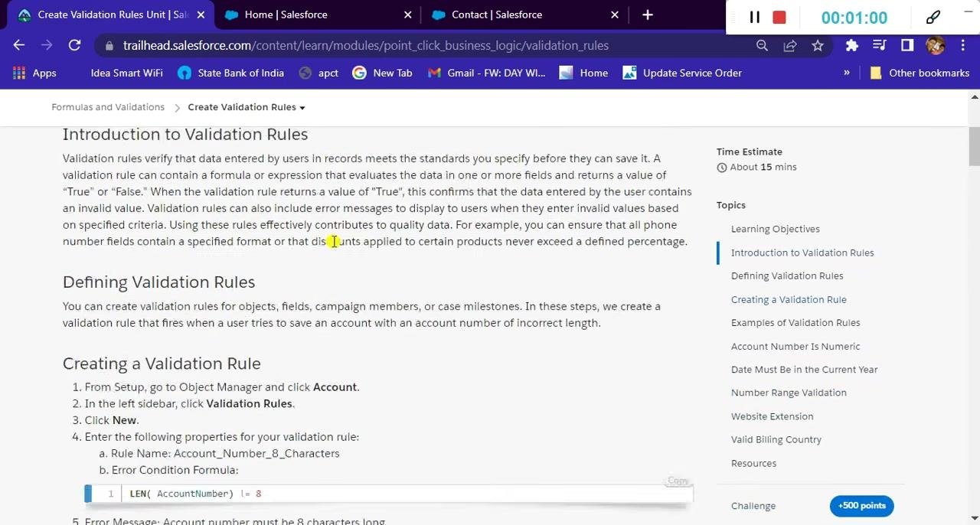This screenshot has width=980, height=525.
Task: Click the address bar URL
Action: pyautogui.click(x=366, y=46)
